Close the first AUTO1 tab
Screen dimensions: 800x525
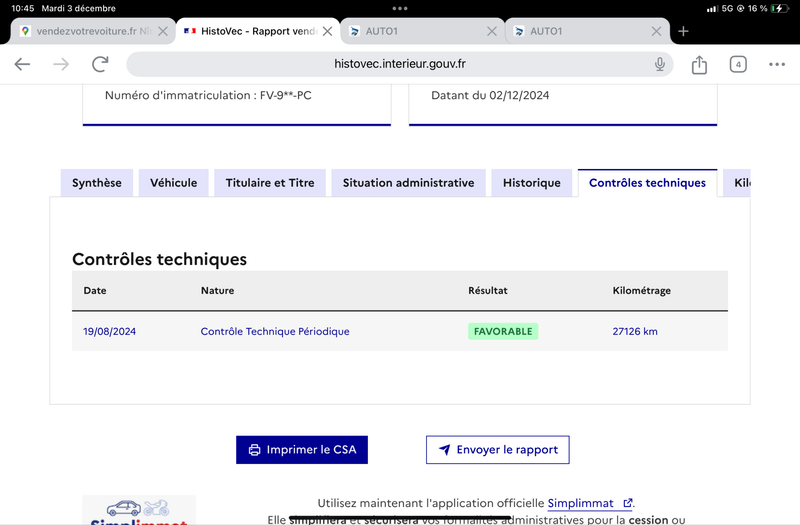[x=492, y=31]
